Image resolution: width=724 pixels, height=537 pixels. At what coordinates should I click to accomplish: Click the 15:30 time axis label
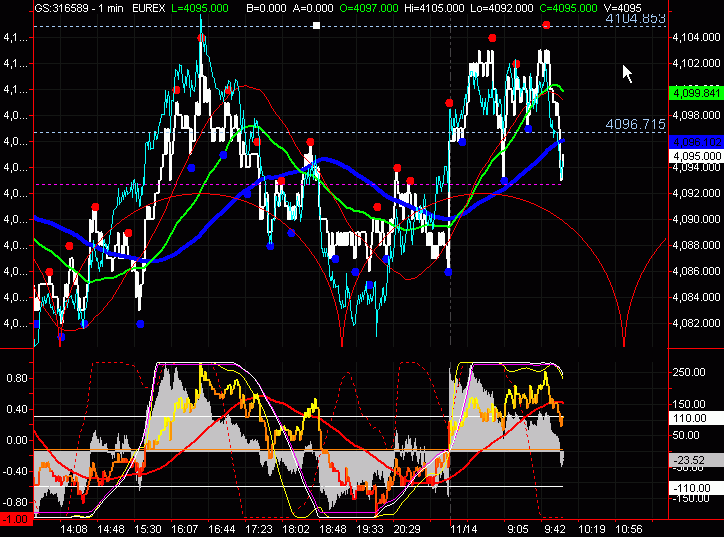pyautogui.click(x=148, y=530)
